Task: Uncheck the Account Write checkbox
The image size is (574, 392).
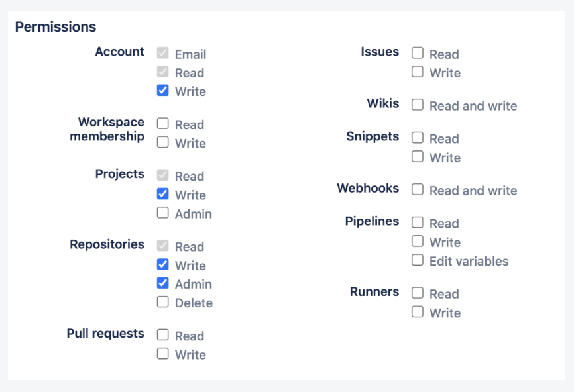Action: pos(162,91)
